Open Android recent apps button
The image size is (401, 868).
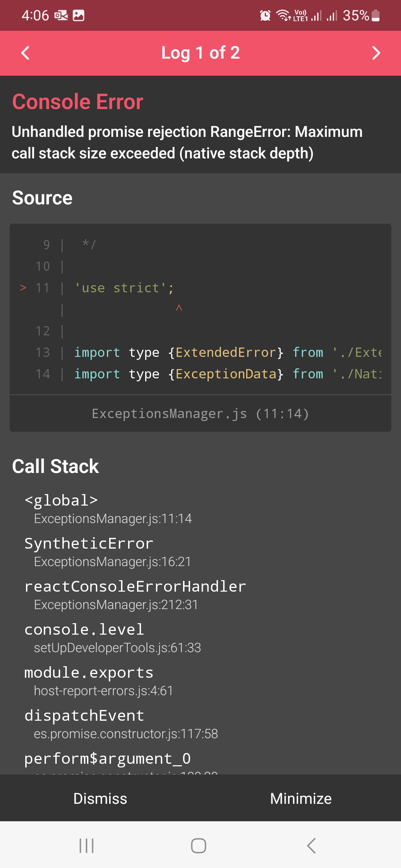[x=87, y=846]
